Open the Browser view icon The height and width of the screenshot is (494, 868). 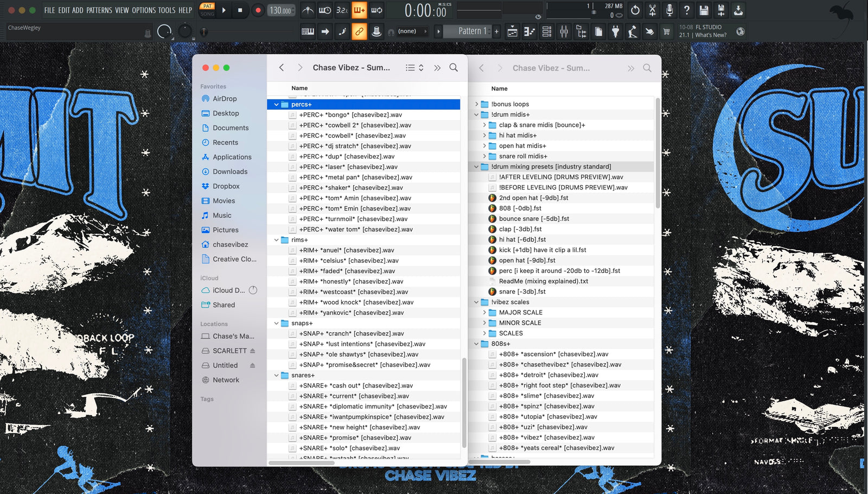pos(582,32)
